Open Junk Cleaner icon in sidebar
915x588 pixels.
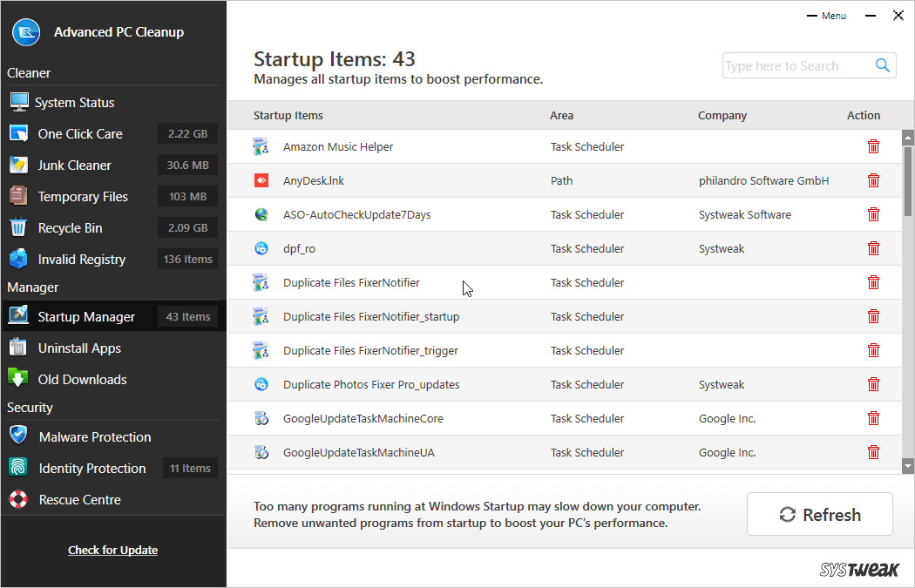point(18,166)
